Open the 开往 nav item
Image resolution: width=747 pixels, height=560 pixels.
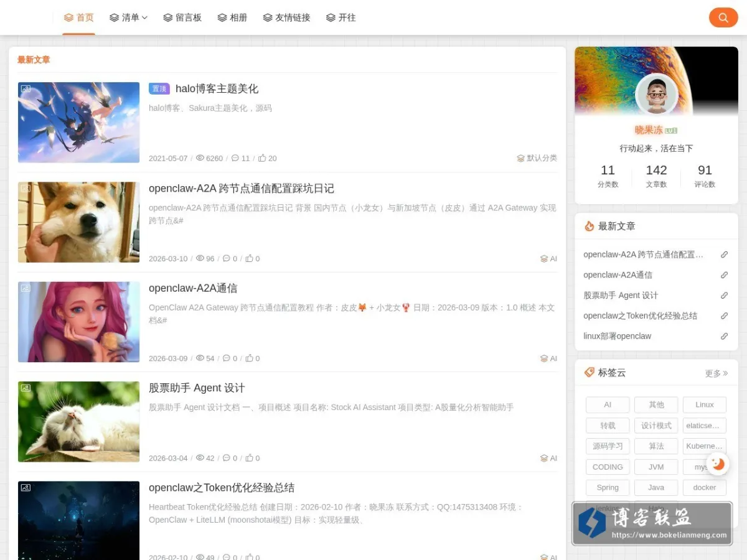pyautogui.click(x=341, y=17)
